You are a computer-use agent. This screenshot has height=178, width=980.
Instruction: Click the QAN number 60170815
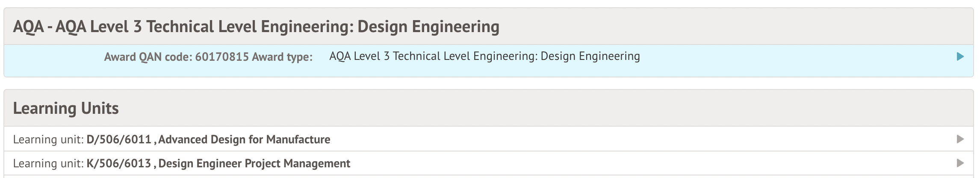(x=222, y=57)
